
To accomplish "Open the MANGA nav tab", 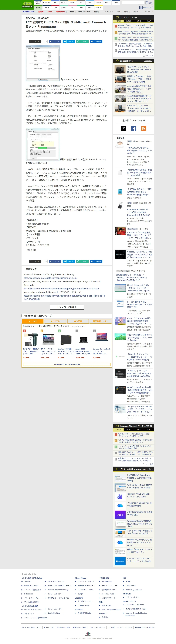I will (x=98, y=8).
